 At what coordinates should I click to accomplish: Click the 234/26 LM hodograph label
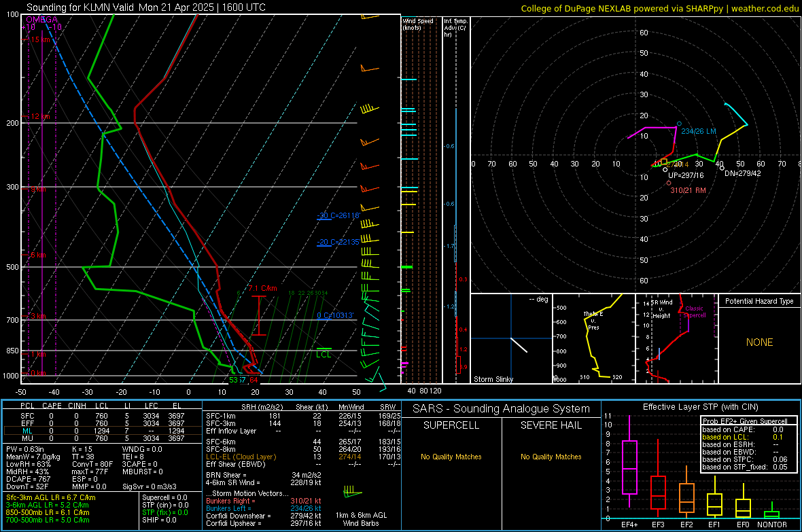tap(699, 131)
